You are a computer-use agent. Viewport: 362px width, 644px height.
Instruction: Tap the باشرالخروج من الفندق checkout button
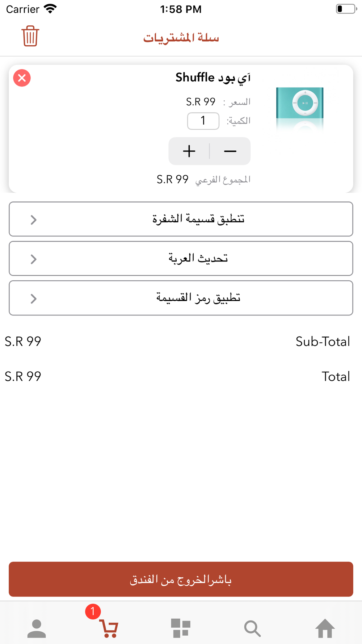click(181, 579)
